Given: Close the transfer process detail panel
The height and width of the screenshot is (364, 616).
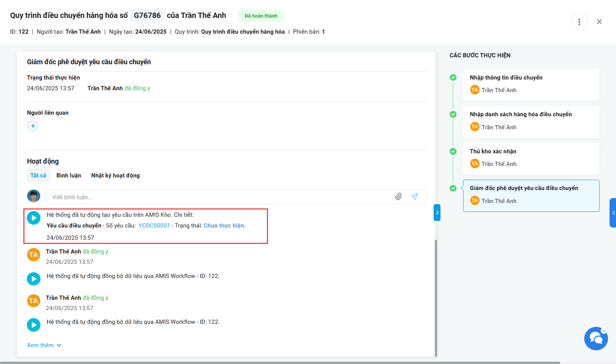Looking at the screenshot, I should [599, 22].
